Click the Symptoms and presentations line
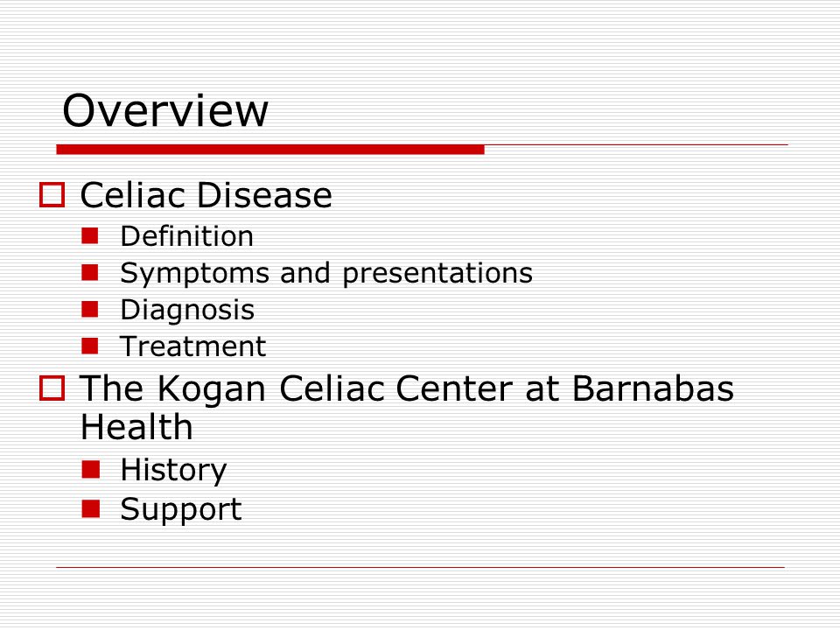The image size is (840, 630). pos(326,274)
